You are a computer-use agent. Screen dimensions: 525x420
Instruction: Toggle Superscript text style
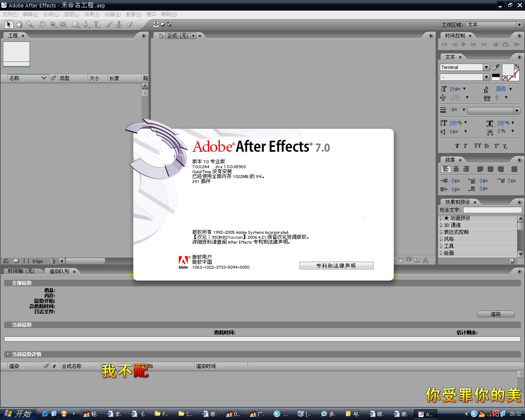click(x=496, y=146)
